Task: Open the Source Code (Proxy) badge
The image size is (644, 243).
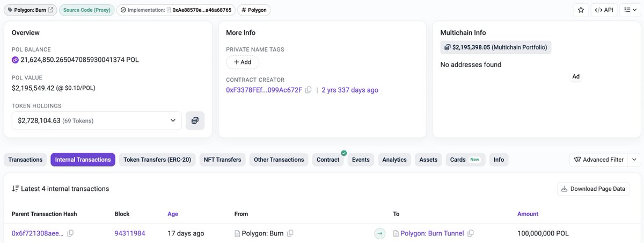Action: (86, 10)
